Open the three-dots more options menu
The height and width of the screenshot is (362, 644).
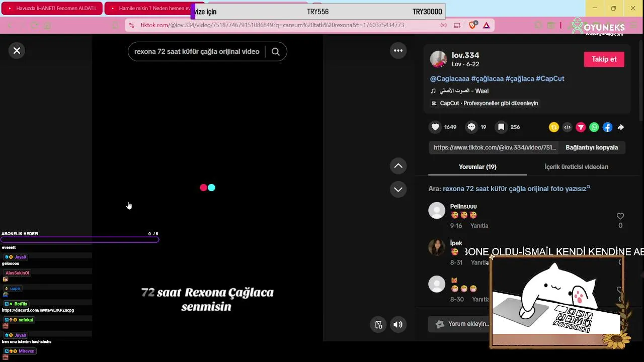pyautogui.click(x=398, y=50)
